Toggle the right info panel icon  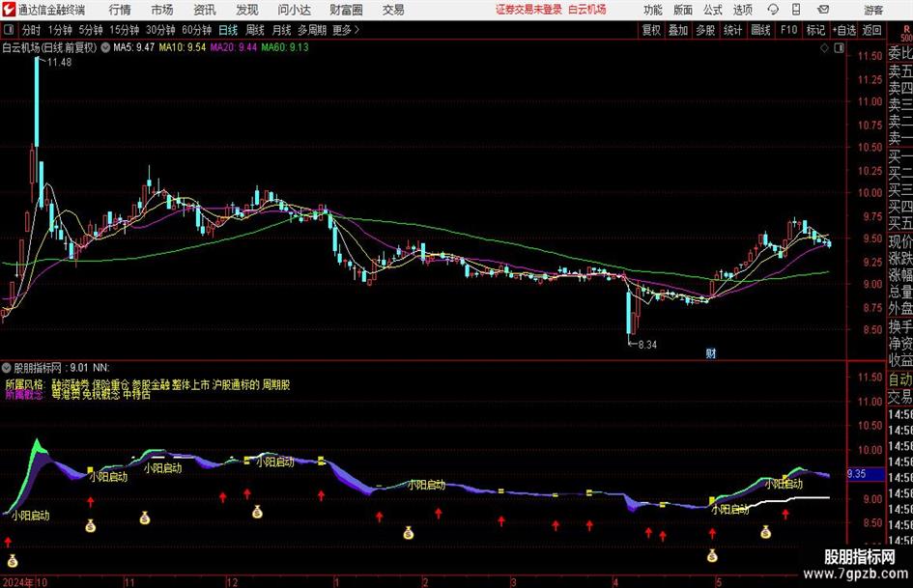coord(839,48)
